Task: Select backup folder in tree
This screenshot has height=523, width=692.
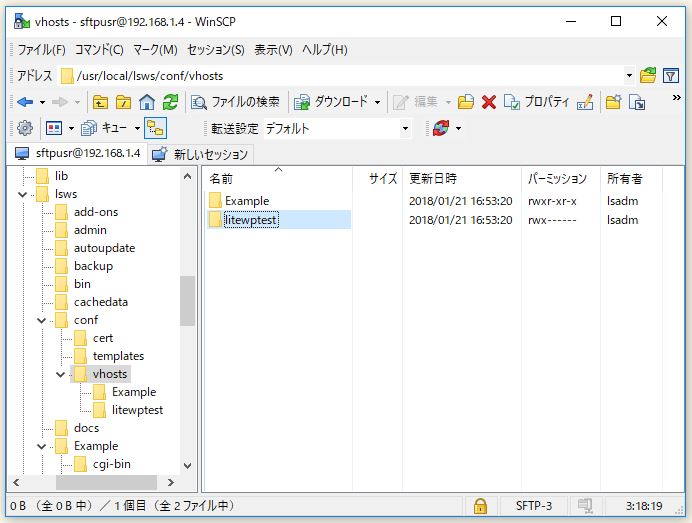Action: pyautogui.click(x=94, y=266)
